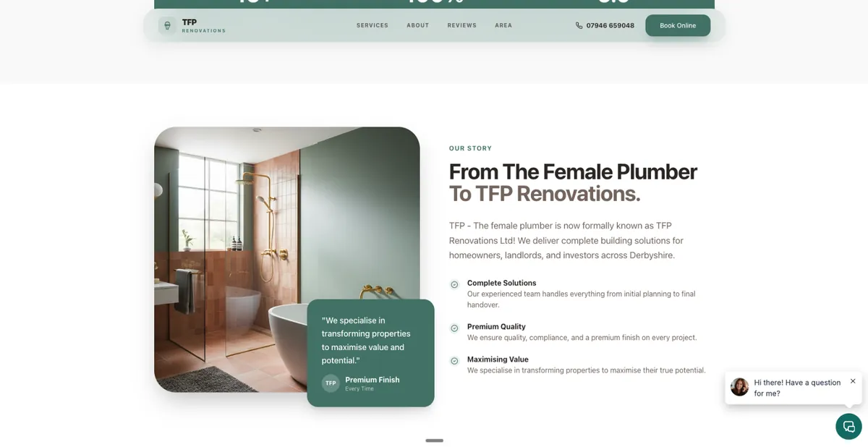Screen dimensions: 868x447
Task: Click the "OUR STORY" label
Action: (470, 148)
